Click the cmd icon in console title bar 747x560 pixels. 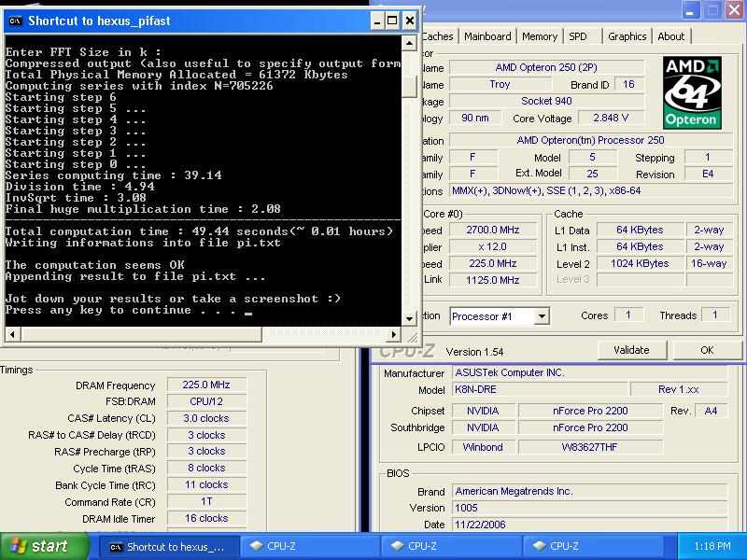tap(16, 21)
